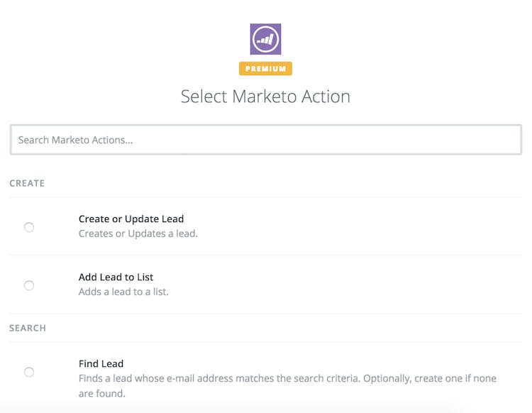Click the SEARCH section header
This screenshot has width=532, height=413.
coord(28,328)
